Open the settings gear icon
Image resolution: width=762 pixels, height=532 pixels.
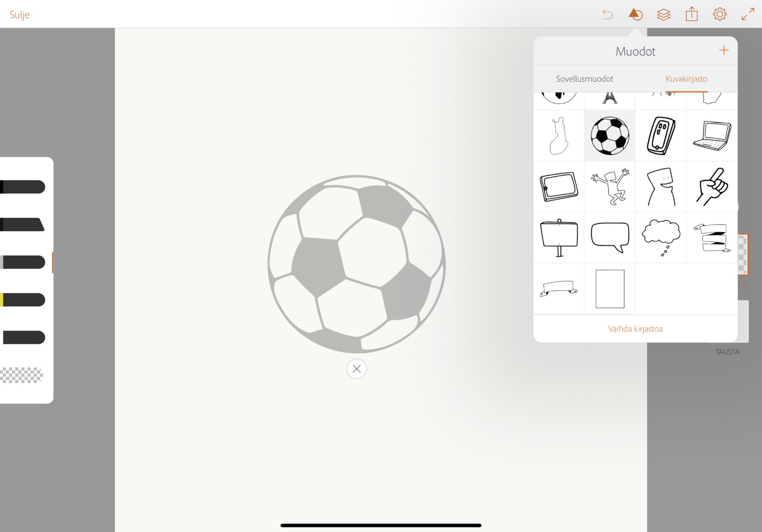click(x=720, y=14)
